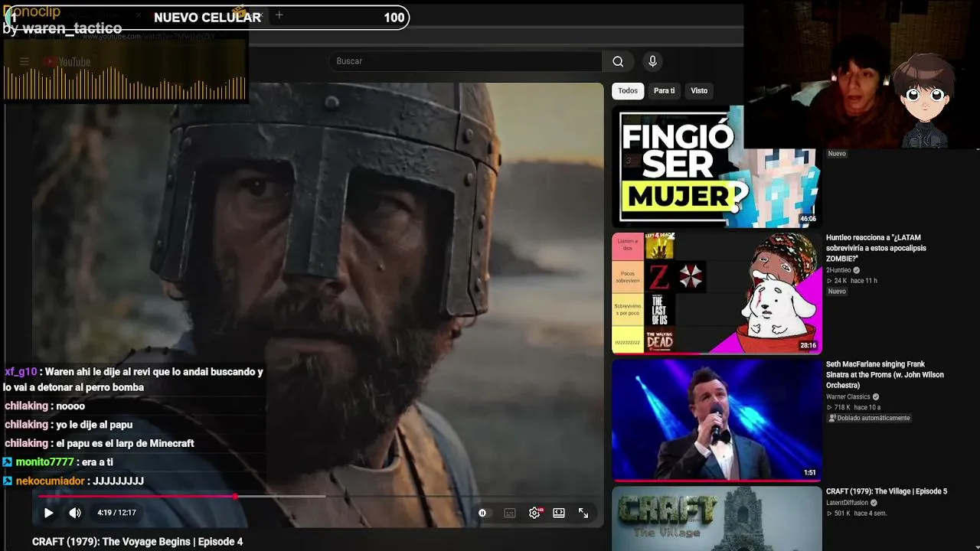Select the Visto filter chip
Screen dimensions: 980x551
tap(699, 90)
